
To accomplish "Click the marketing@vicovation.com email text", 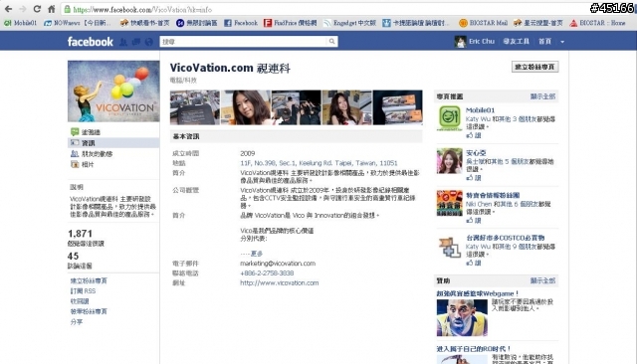I will [278, 264].
